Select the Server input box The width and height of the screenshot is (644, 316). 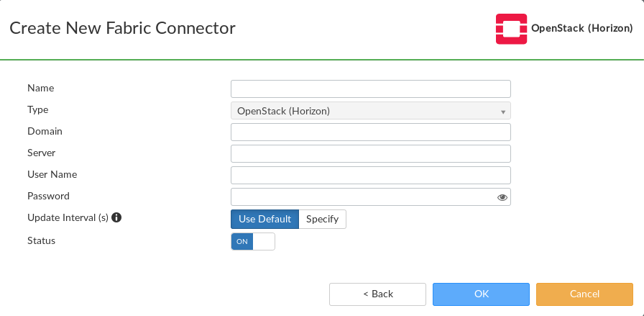[370, 154]
